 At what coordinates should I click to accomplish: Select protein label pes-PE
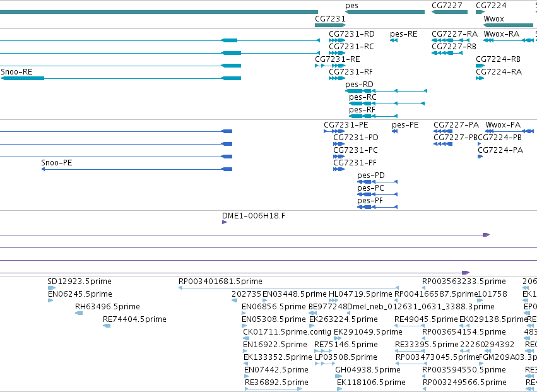(405, 125)
